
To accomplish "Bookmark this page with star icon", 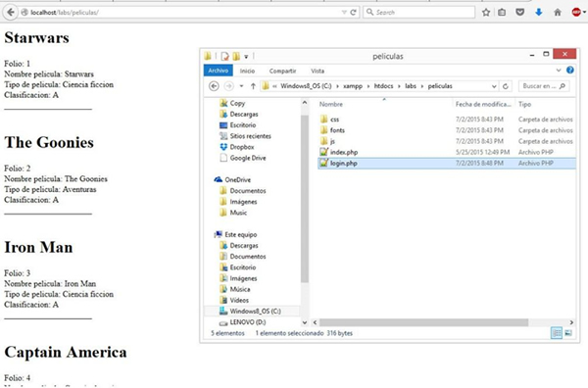I will 486,13.
